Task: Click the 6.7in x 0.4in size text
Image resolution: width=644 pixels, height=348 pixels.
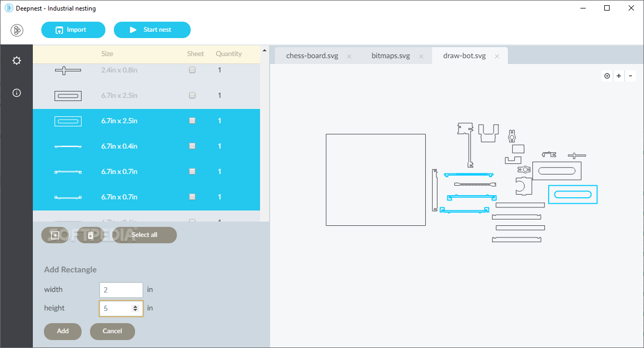Action: 119,146
